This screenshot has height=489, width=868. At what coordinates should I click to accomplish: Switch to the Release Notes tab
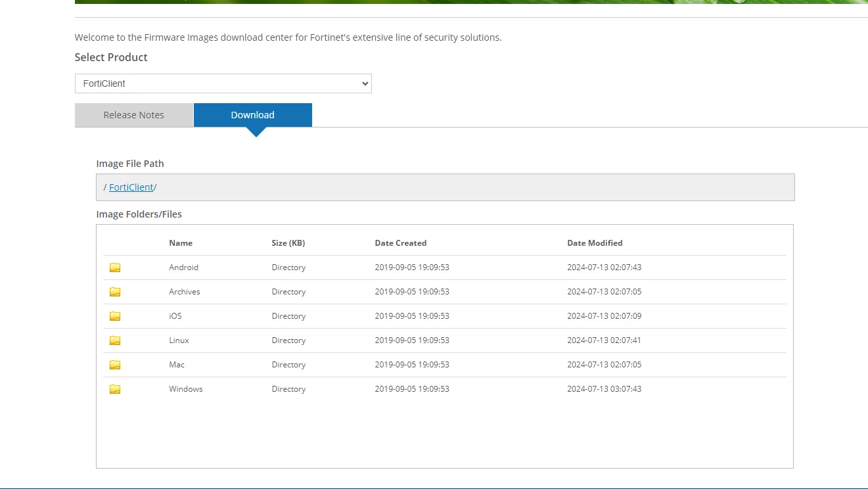click(x=134, y=115)
